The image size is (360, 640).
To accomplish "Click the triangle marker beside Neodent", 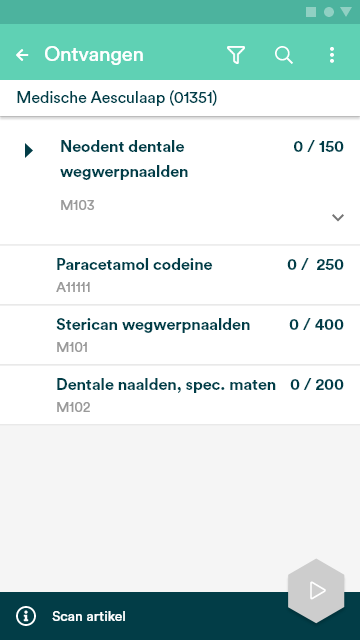I will pyautogui.click(x=29, y=151).
